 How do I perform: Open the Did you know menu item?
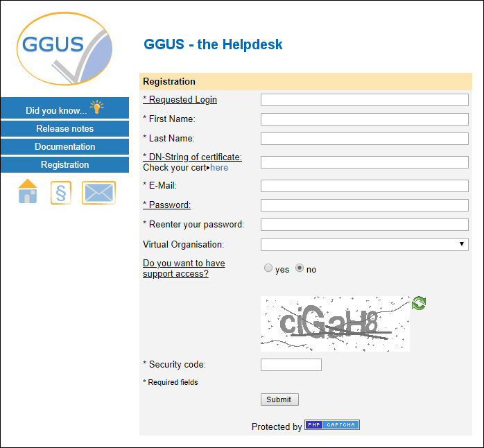[x=64, y=108]
